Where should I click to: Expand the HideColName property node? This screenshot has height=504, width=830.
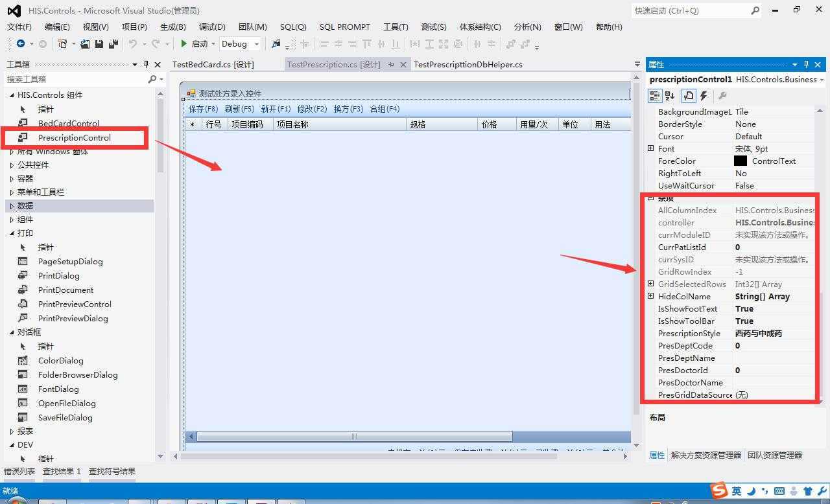[x=650, y=296]
